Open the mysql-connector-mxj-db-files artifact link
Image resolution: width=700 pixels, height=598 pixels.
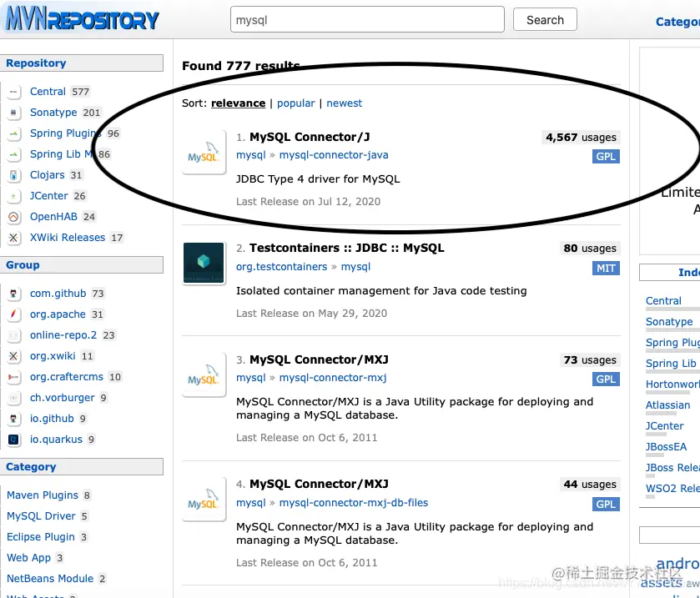(x=354, y=502)
